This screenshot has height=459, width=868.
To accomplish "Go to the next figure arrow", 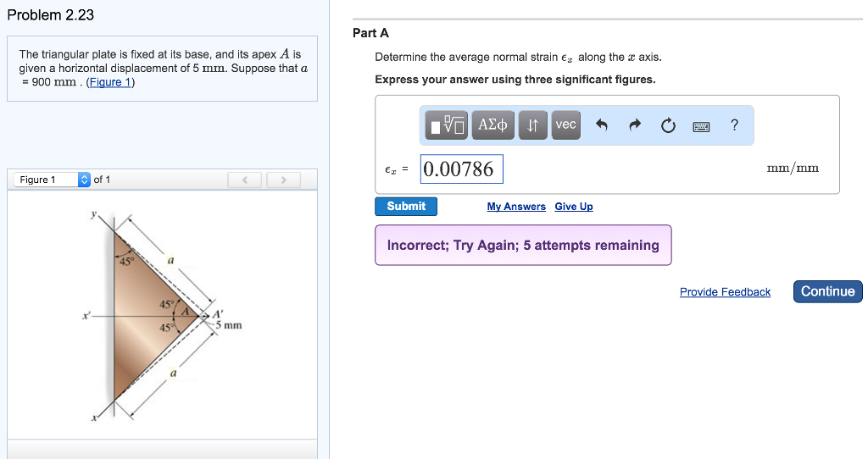I will pyautogui.click(x=284, y=180).
